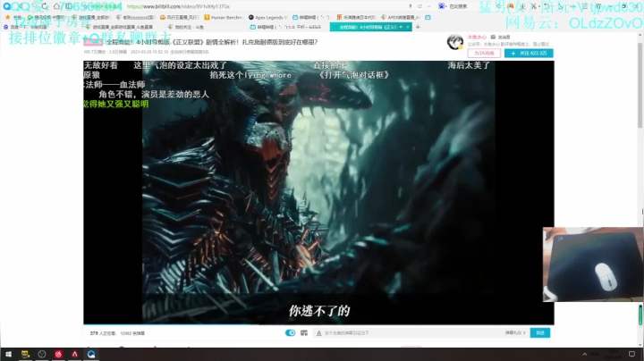Open the Human Benchmark bookmark
644x361 pixels.
(x=224, y=17)
